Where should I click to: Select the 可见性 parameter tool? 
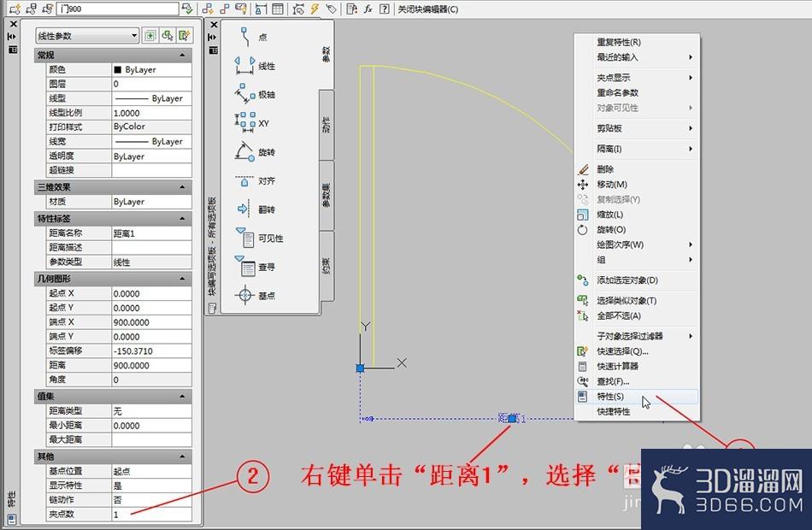(x=259, y=238)
